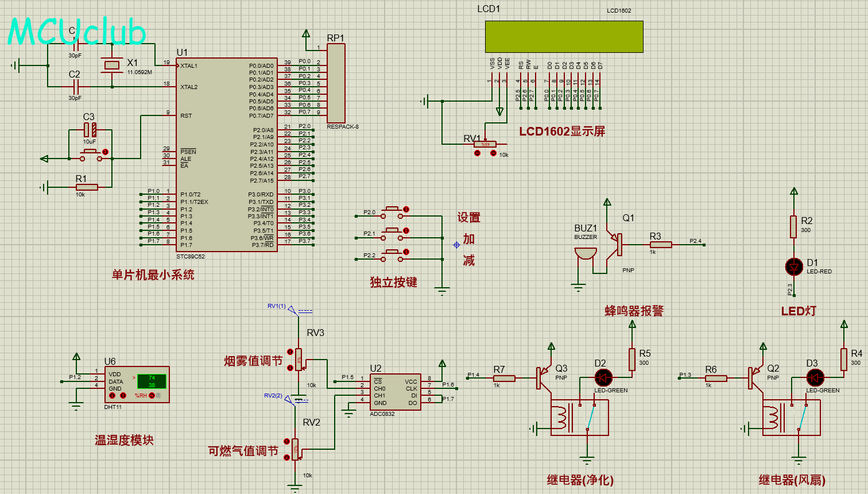Click the D2 LED-GREEN diode symbol
Screen dimensions: 868x494
[x=603, y=377]
